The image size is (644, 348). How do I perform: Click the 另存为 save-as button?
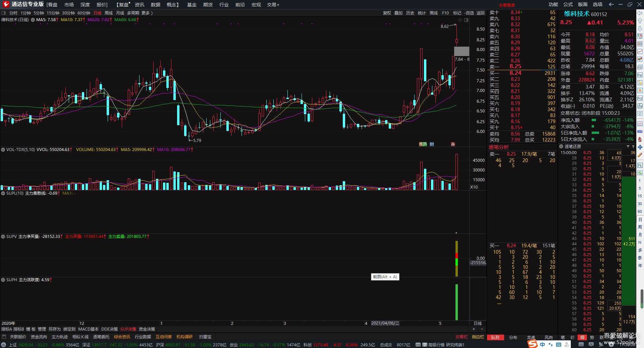click(55, 329)
